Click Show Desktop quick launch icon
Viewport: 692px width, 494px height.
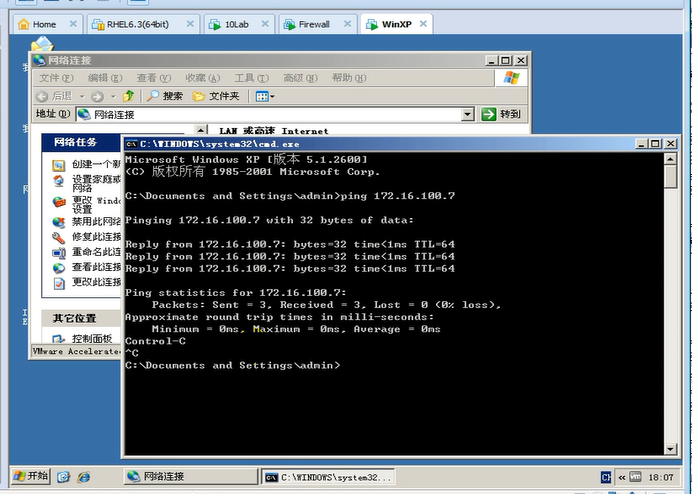click(64, 477)
